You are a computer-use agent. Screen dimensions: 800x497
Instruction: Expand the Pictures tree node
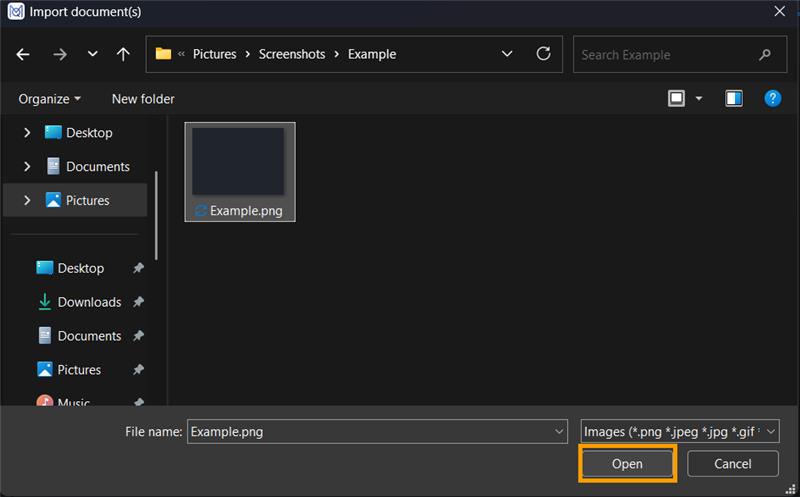click(27, 201)
